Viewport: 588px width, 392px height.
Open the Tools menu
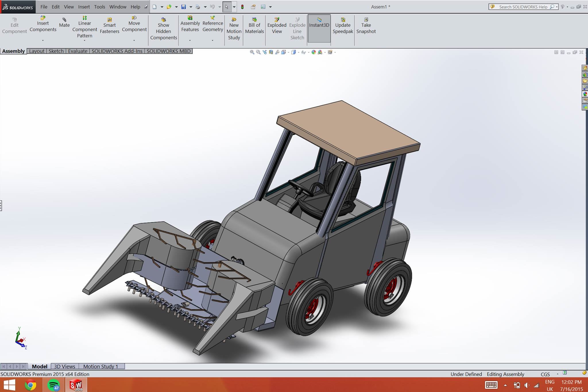pos(99,7)
